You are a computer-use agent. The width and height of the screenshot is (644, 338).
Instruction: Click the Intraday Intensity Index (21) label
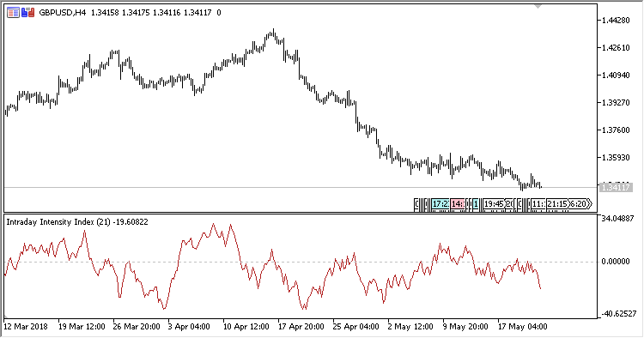[x=58, y=222]
